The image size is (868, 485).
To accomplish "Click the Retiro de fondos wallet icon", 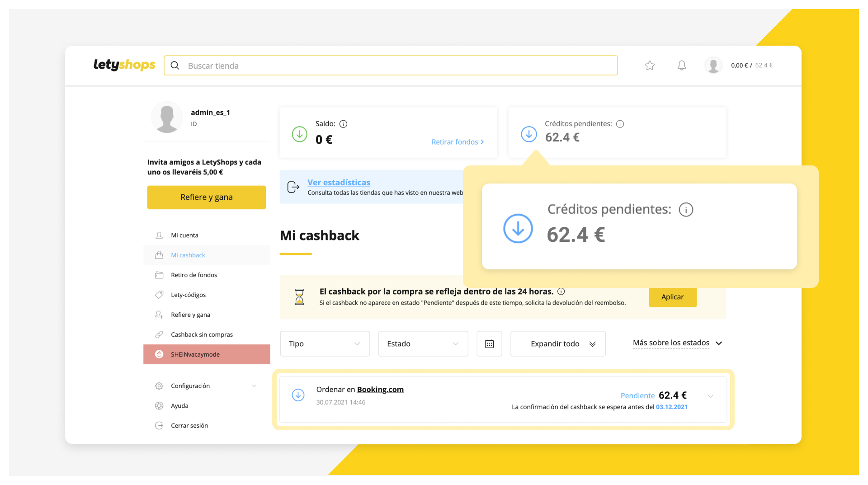I will (159, 275).
